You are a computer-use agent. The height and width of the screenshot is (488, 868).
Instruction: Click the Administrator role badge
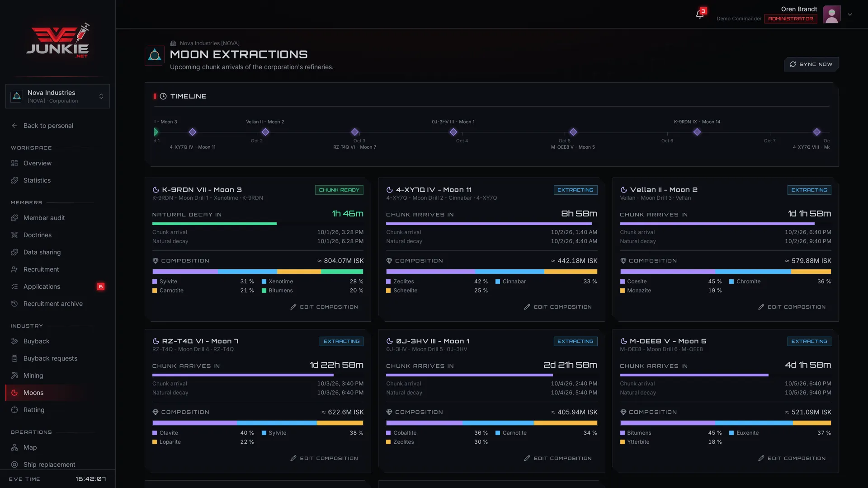coord(791,19)
